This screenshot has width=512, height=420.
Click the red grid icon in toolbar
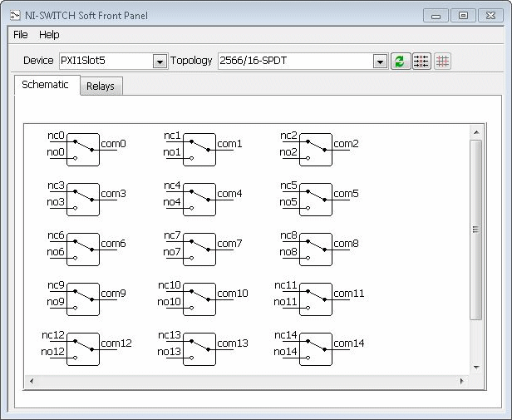[442, 62]
